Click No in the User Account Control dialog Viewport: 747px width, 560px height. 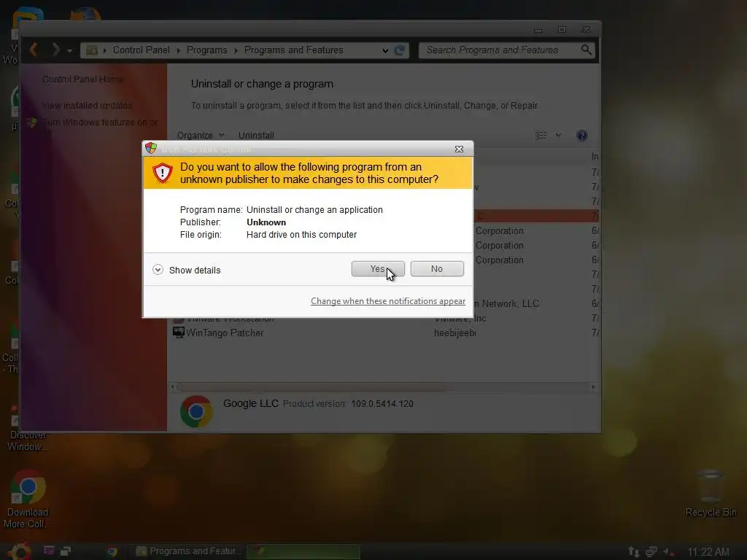tap(437, 269)
